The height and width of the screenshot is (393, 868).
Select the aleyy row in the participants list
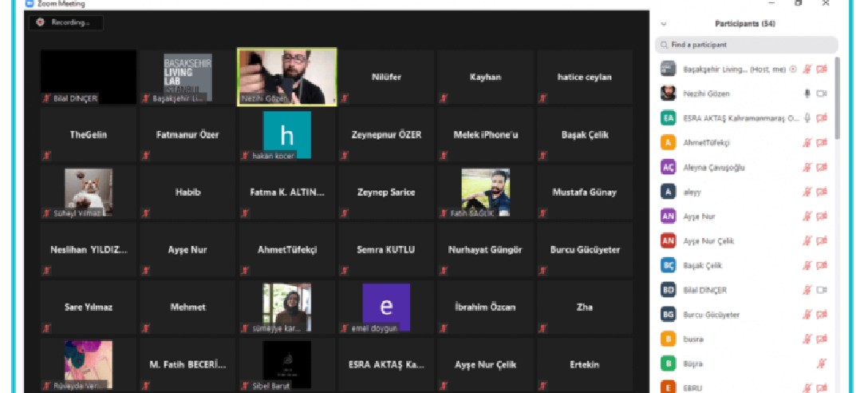point(734,192)
